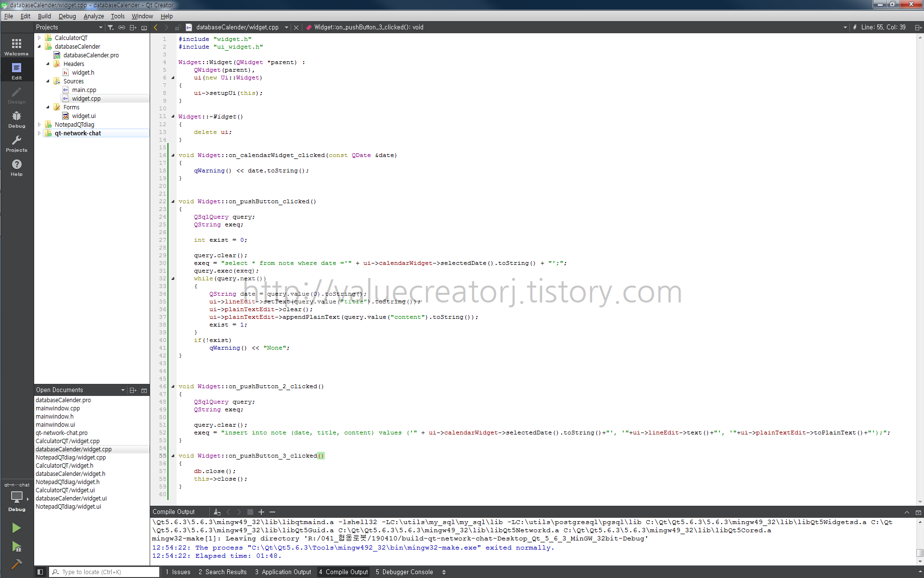
Task: Zoom in compile output with plus button
Action: pos(261,512)
